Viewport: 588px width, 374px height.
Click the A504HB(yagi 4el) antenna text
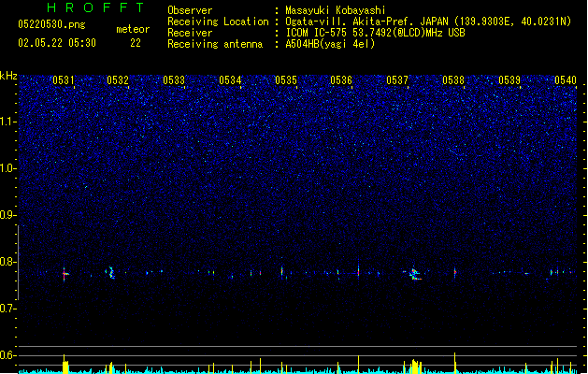click(330, 44)
